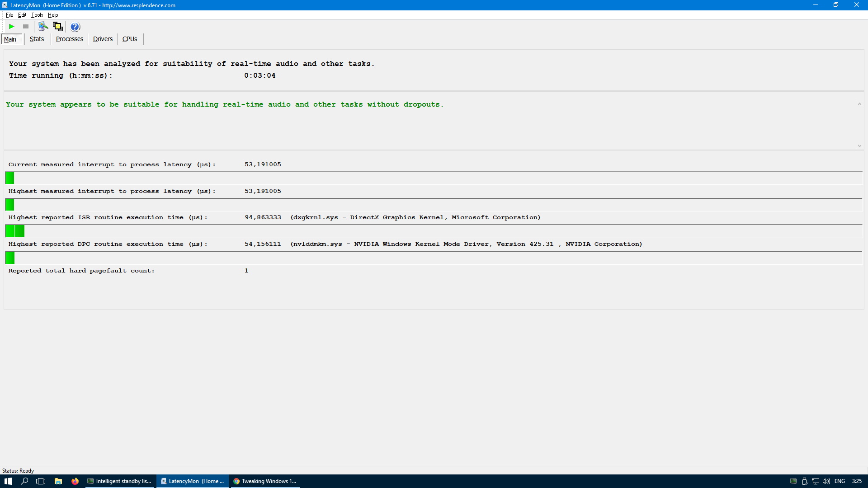Start the latency monitor with the green play button

[12, 27]
